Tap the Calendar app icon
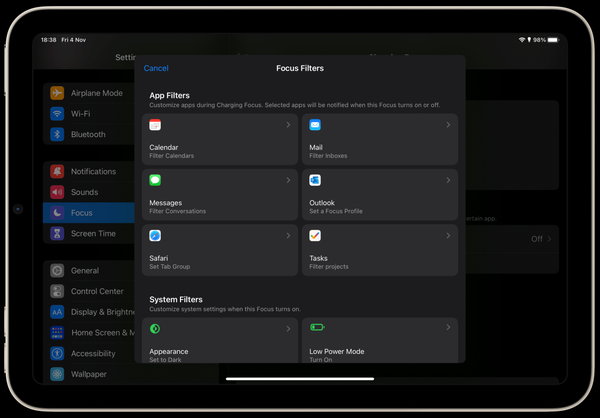The width and height of the screenshot is (600, 418). (x=155, y=125)
